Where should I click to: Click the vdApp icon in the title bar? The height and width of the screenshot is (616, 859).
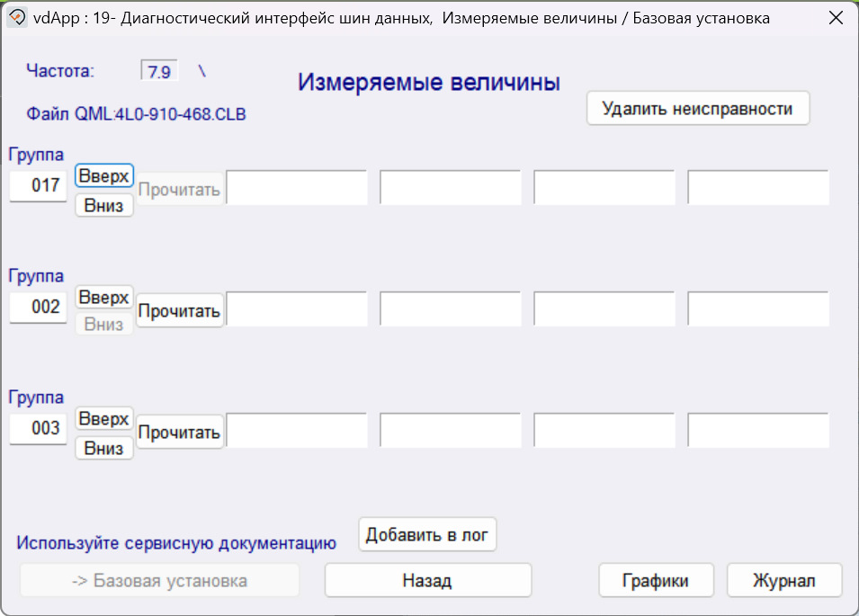pos(16,17)
